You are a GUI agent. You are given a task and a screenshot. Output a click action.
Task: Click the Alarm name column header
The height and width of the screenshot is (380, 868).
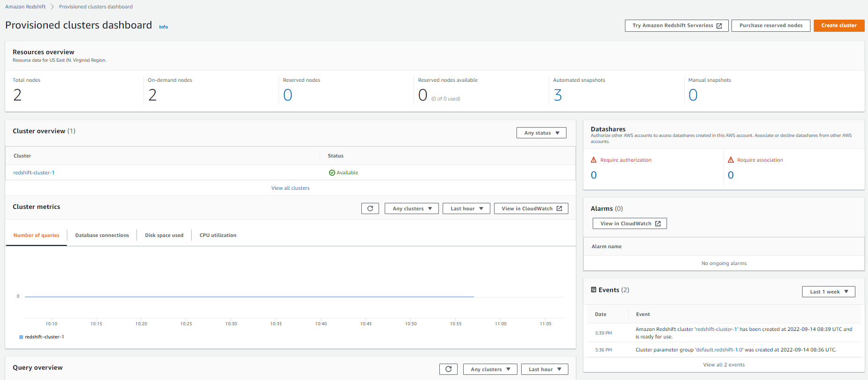607,246
